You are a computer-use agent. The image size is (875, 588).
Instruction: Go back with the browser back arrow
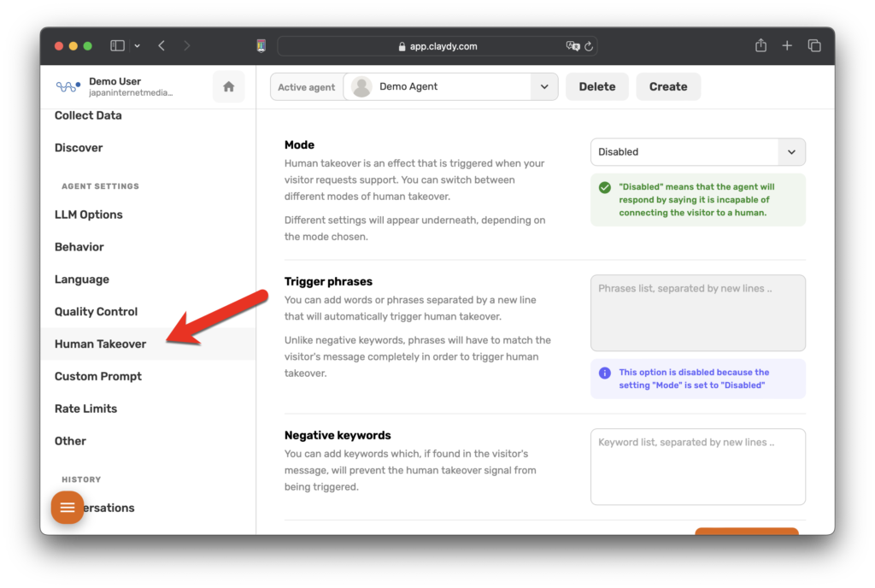(161, 45)
